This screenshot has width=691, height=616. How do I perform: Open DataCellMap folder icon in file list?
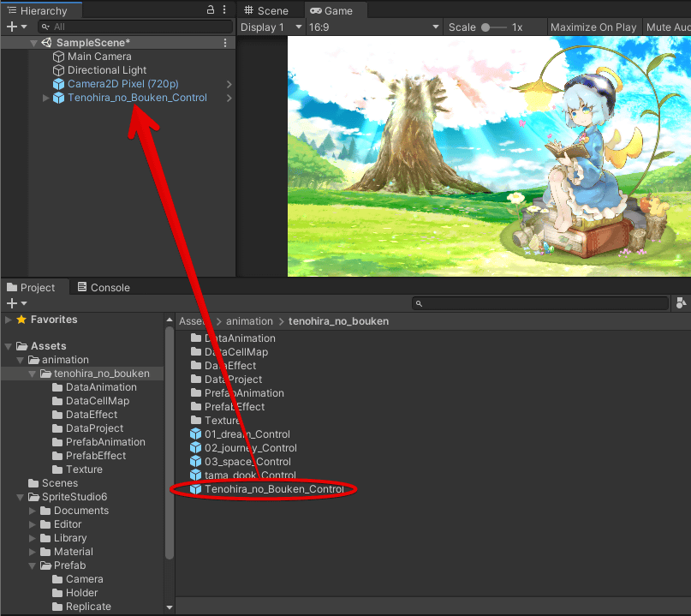pos(196,351)
